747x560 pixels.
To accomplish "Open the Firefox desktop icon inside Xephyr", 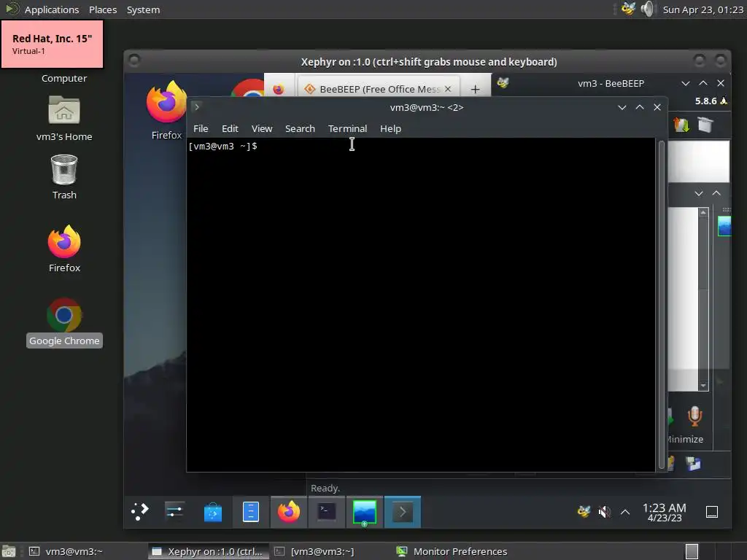I will click(x=166, y=110).
